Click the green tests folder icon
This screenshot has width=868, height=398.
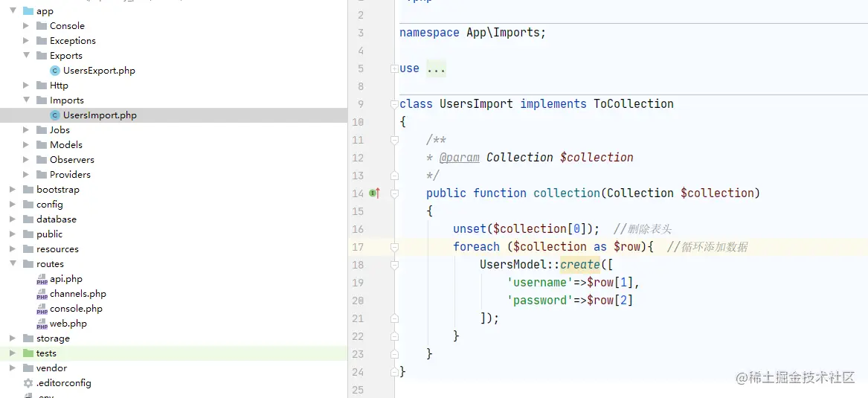[x=28, y=353]
